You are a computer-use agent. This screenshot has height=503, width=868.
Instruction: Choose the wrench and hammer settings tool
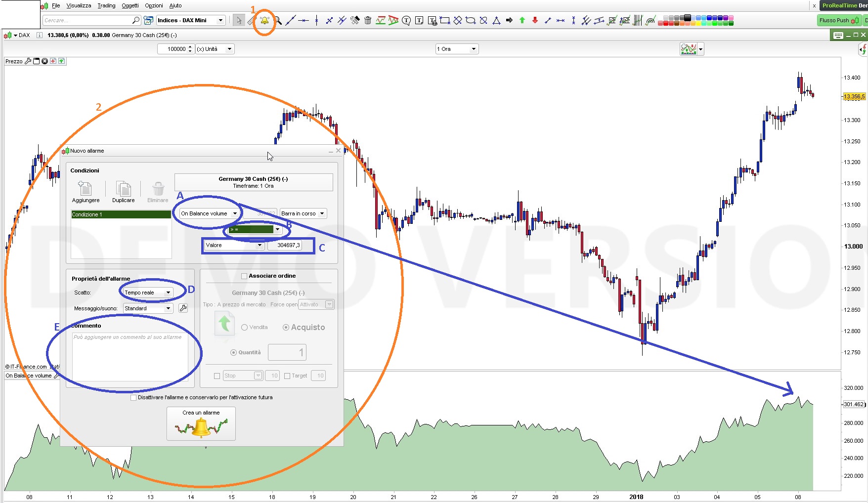[x=355, y=20]
